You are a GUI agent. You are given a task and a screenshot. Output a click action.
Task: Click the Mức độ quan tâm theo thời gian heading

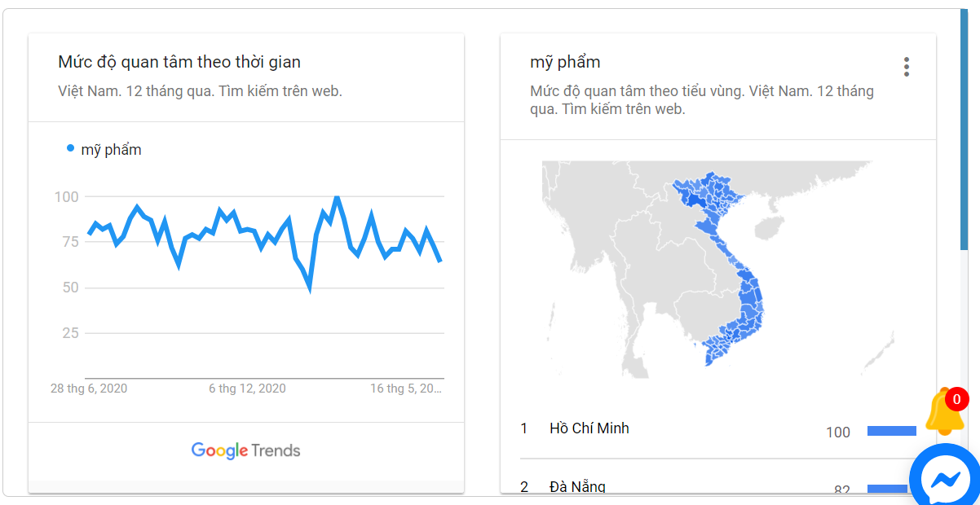[x=179, y=62]
